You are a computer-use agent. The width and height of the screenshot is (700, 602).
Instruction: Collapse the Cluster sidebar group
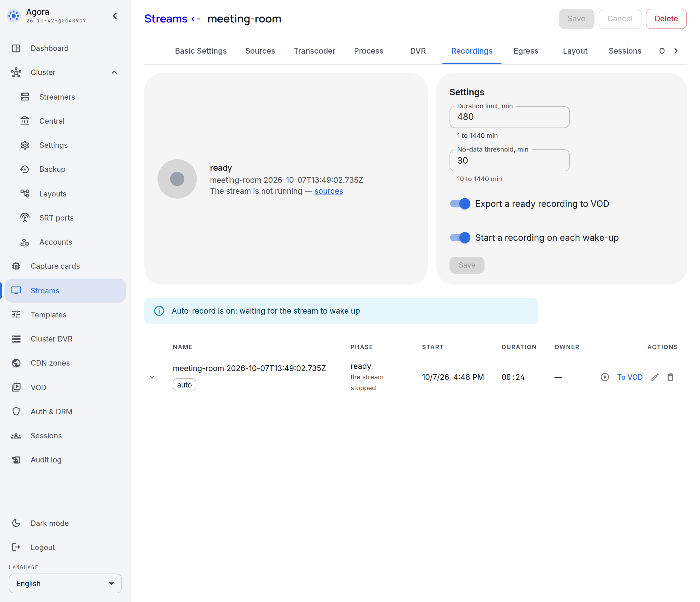114,72
